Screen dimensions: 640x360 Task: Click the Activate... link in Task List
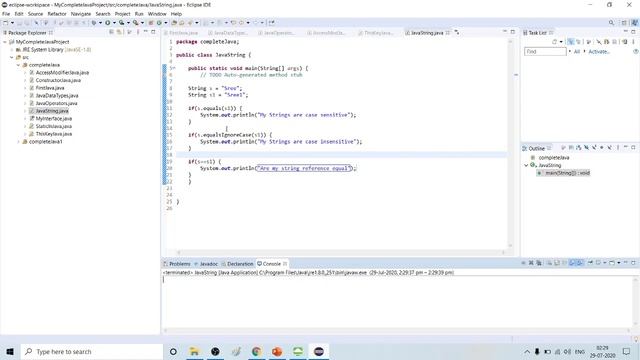coord(599,51)
